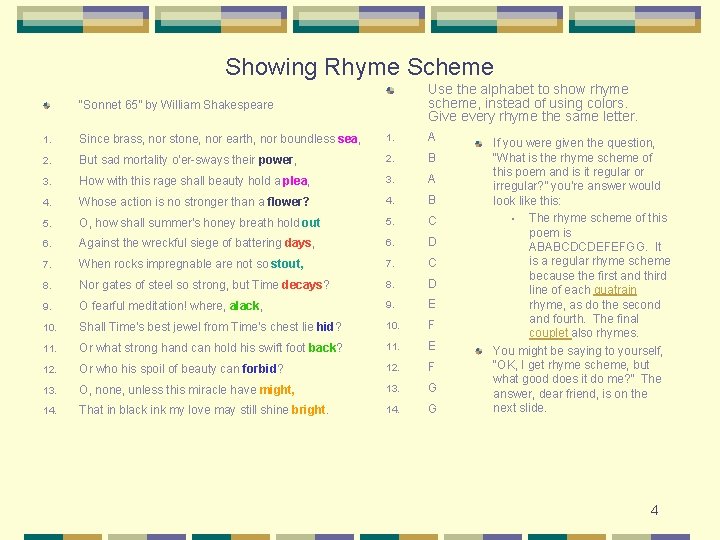720x540 pixels.
Task: Click the teal rhyme word out
Action: 311,223
